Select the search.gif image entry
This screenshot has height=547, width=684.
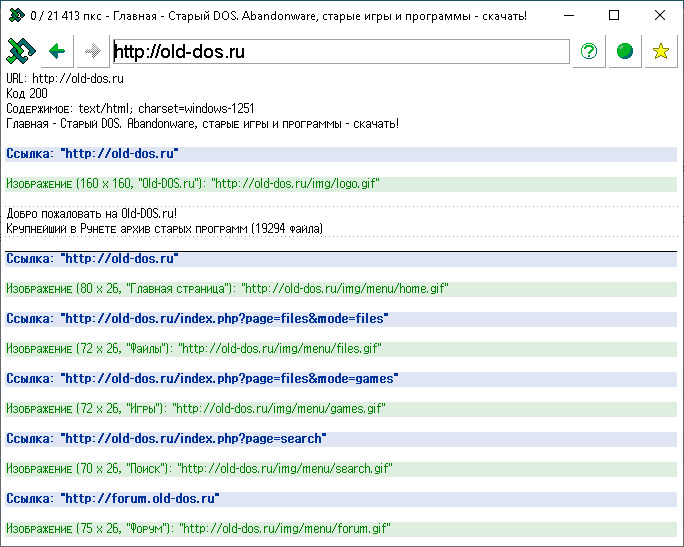(285, 469)
